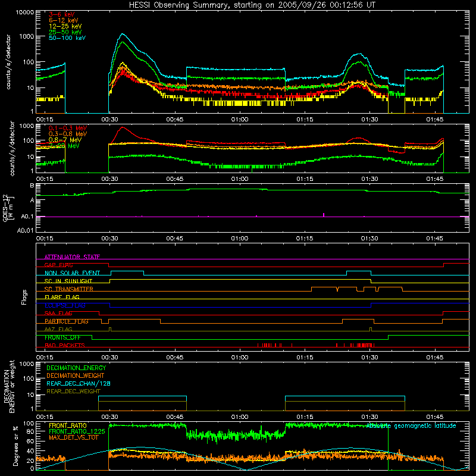
Task: Select the 50-100 keV legend label
Action: click(x=67, y=38)
